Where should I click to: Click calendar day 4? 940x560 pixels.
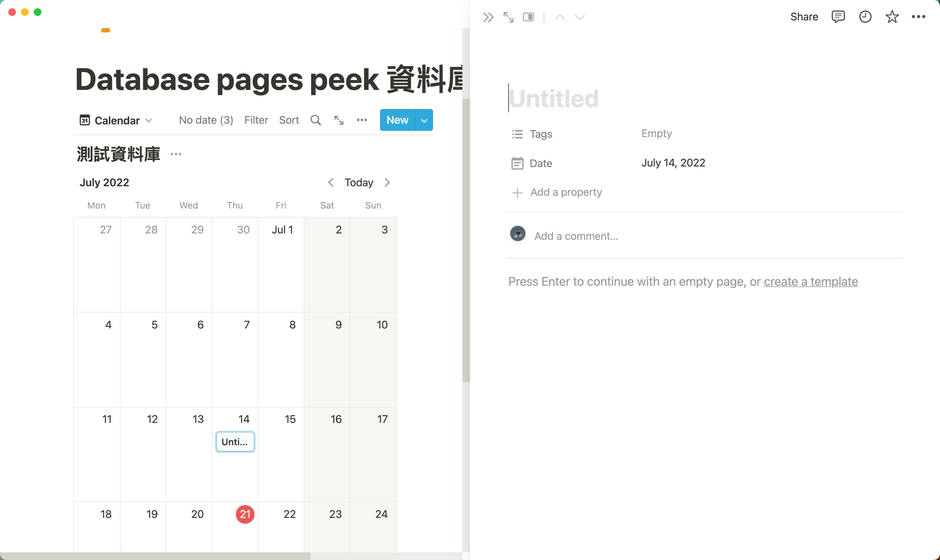click(97, 360)
